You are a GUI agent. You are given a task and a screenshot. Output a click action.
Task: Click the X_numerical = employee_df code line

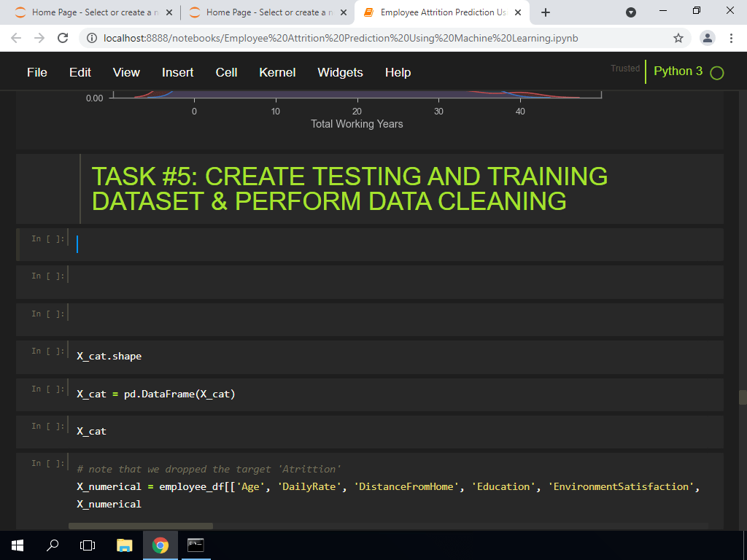pos(388,486)
